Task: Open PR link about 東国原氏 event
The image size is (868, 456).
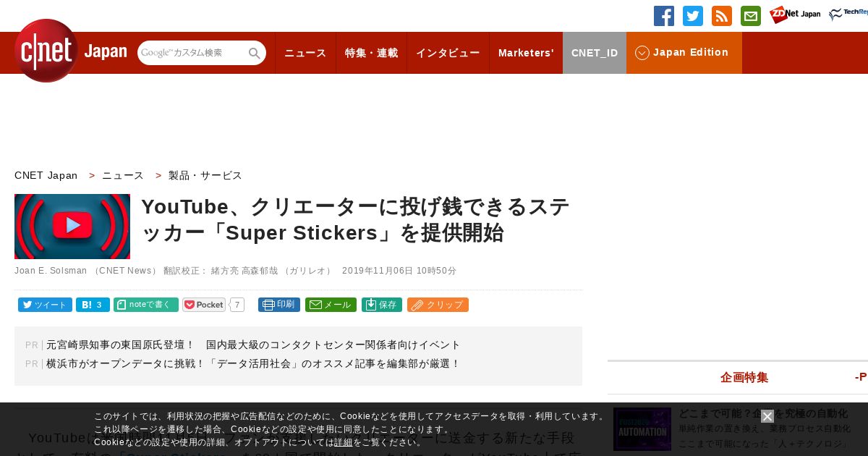Action: click(x=253, y=345)
